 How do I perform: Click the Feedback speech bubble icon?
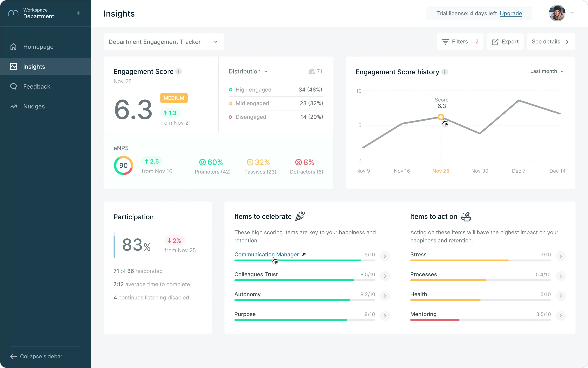pos(14,86)
